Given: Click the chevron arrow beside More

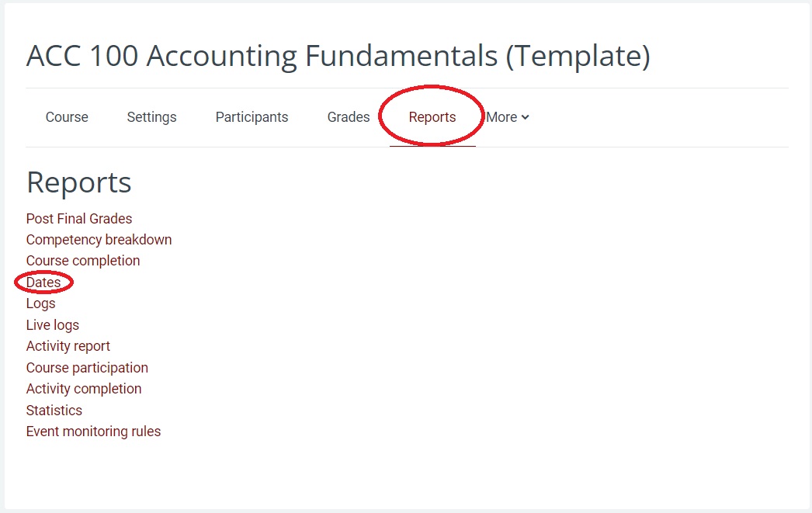Looking at the screenshot, I should point(526,117).
